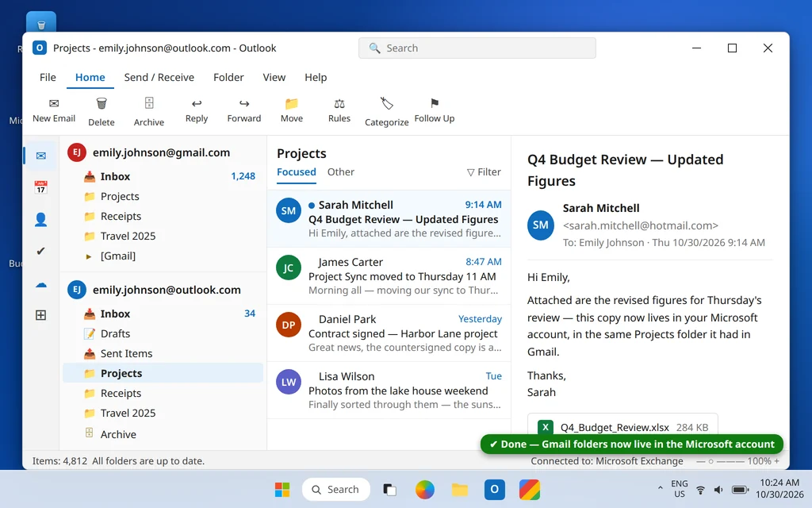Switch to the Home ribbon tab
Screen dimensions: 812x508
tap(90, 77)
